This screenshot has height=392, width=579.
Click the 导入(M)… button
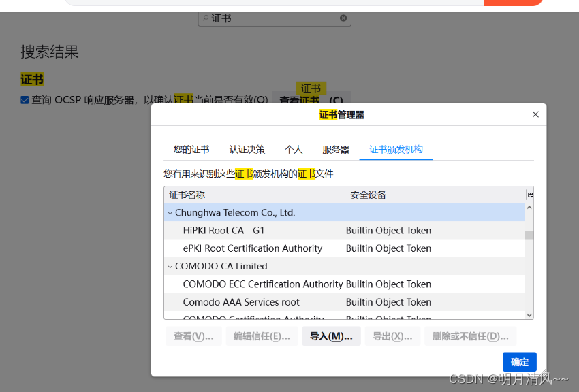[331, 336]
